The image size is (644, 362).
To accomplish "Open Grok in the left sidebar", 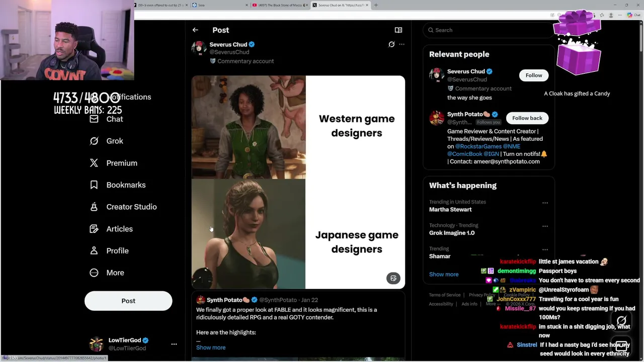I will (x=115, y=141).
